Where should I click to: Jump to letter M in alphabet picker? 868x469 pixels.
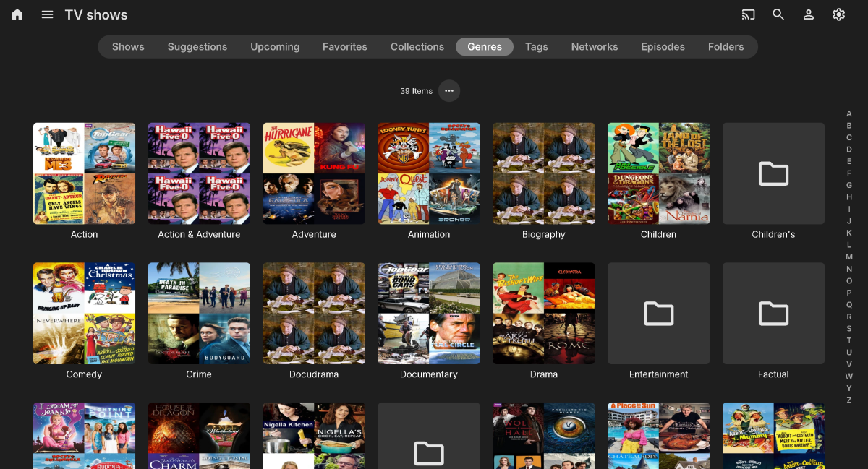click(849, 257)
